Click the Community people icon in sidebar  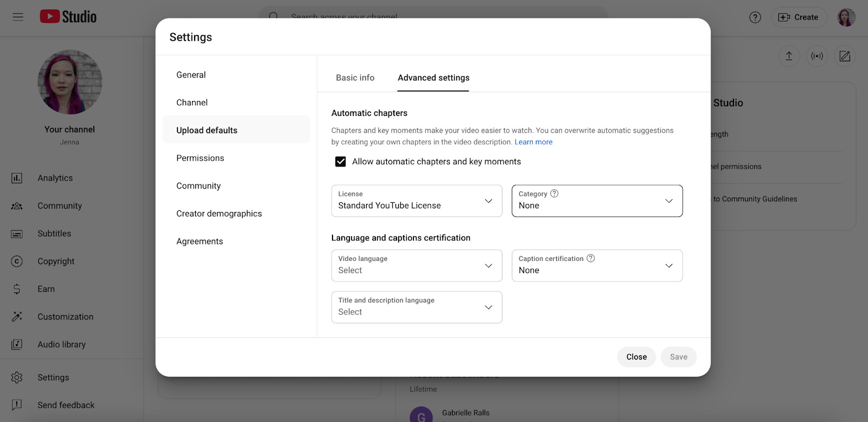point(17,206)
